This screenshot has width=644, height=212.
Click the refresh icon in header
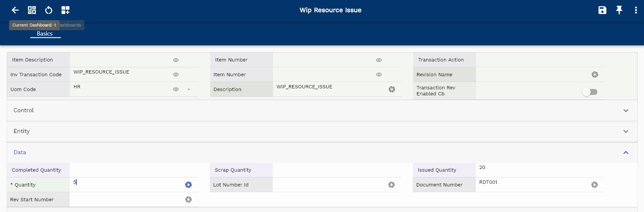(x=49, y=10)
